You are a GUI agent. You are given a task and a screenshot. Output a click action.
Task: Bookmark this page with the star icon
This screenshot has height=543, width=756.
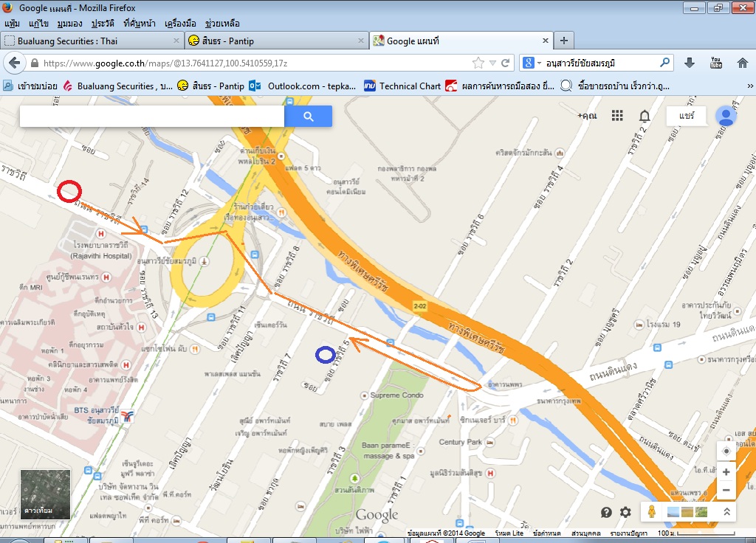[478, 63]
